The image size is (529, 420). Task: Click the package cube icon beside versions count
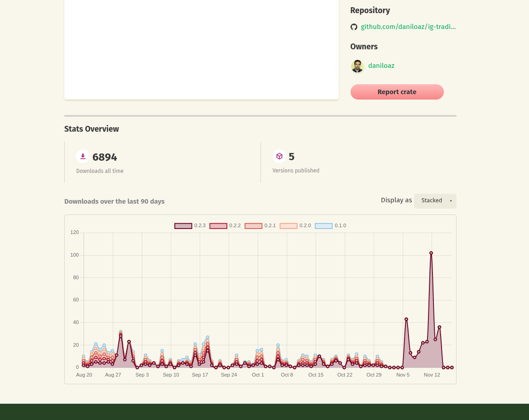click(279, 156)
